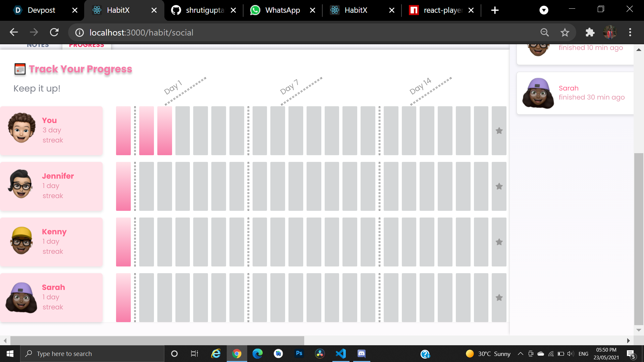
Task: Open the tab search dropdown arrow
Action: coord(544,10)
